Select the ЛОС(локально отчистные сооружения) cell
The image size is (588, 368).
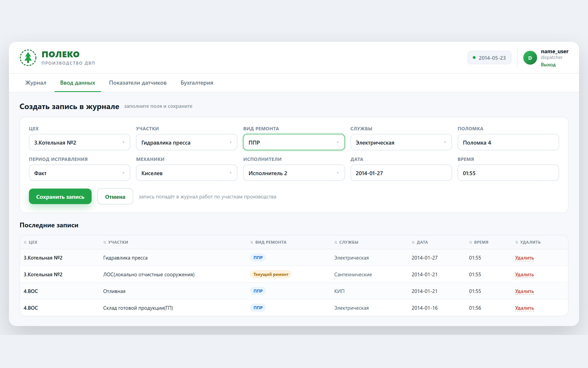[149, 275]
